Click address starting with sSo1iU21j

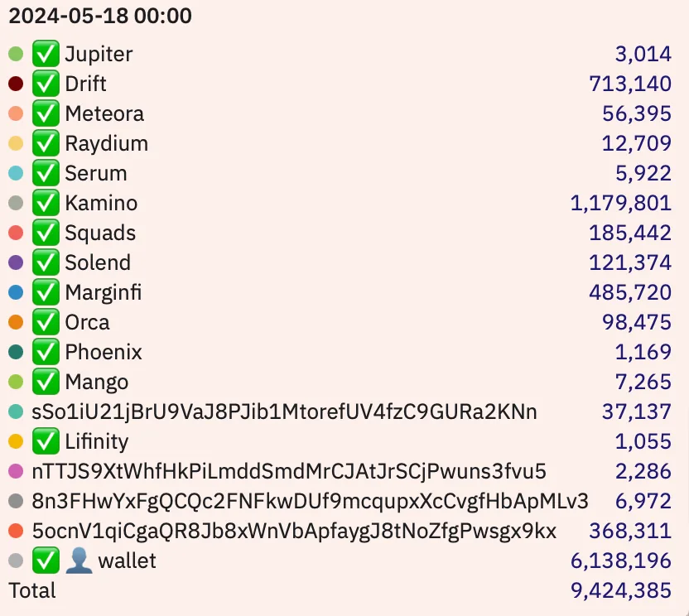(x=284, y=411)
